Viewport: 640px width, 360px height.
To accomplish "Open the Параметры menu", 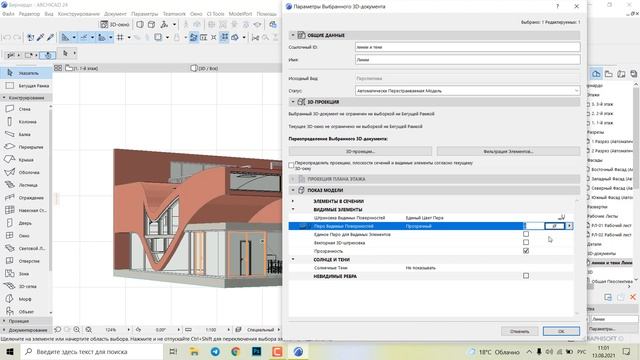I will (x=144, y=14).
